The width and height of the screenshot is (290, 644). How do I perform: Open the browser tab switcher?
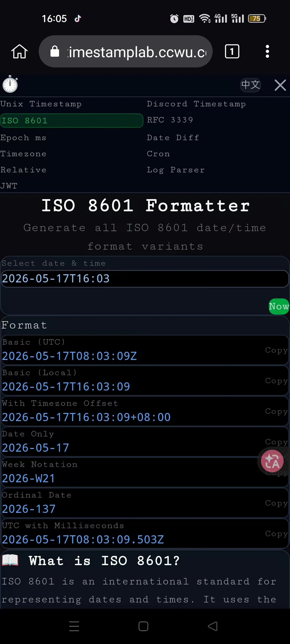click(x=232, y=51)
